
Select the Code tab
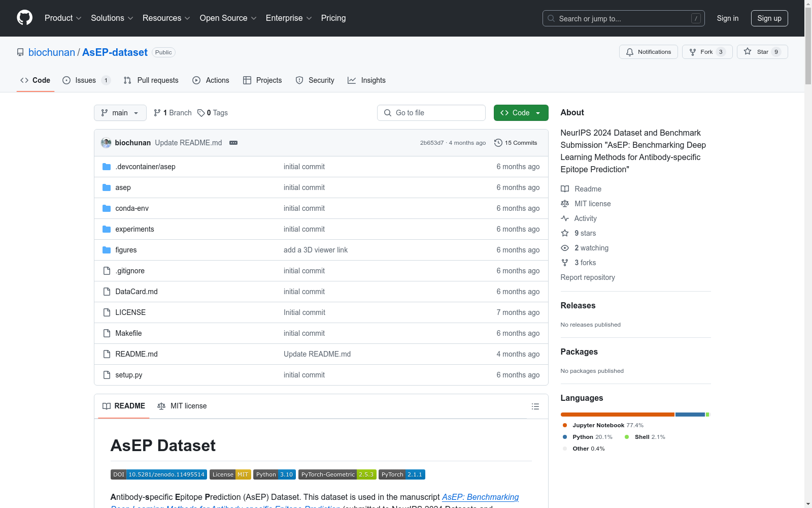36,80
